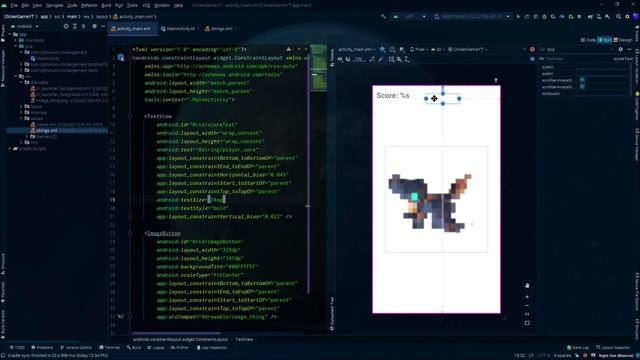The width and height of the screenshot is (640, 360).
Task: Click the magnet autoconnect icon
Action: pyautogui.click(x=348, y=59)
